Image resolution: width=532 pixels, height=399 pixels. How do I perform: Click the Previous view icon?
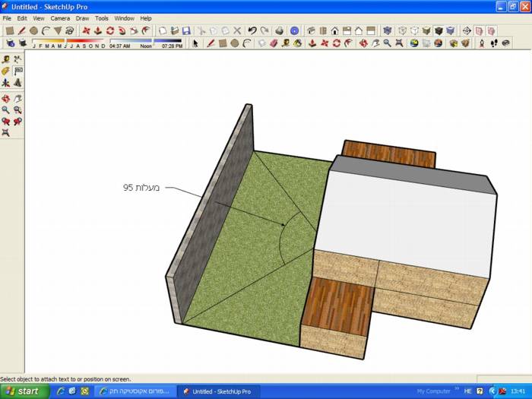pyautogui.click(x=5, y=122)
